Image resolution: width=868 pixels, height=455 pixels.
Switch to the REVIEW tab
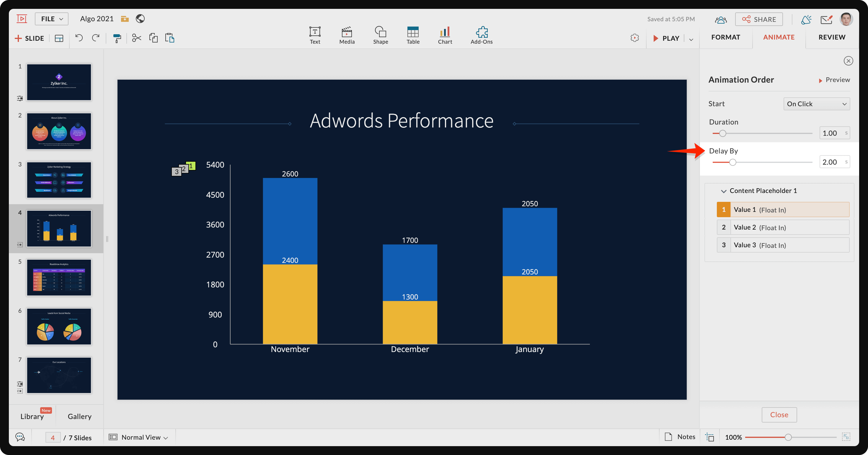832,37
